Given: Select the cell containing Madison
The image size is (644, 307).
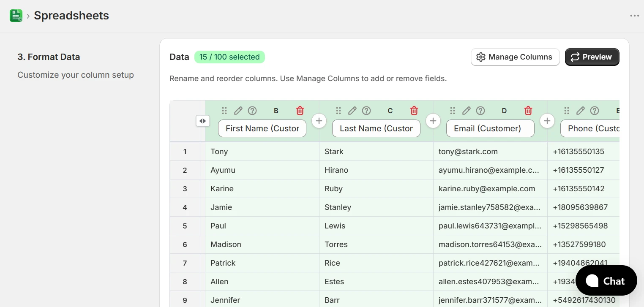Looking at the screenshot, I should [262, 245].
